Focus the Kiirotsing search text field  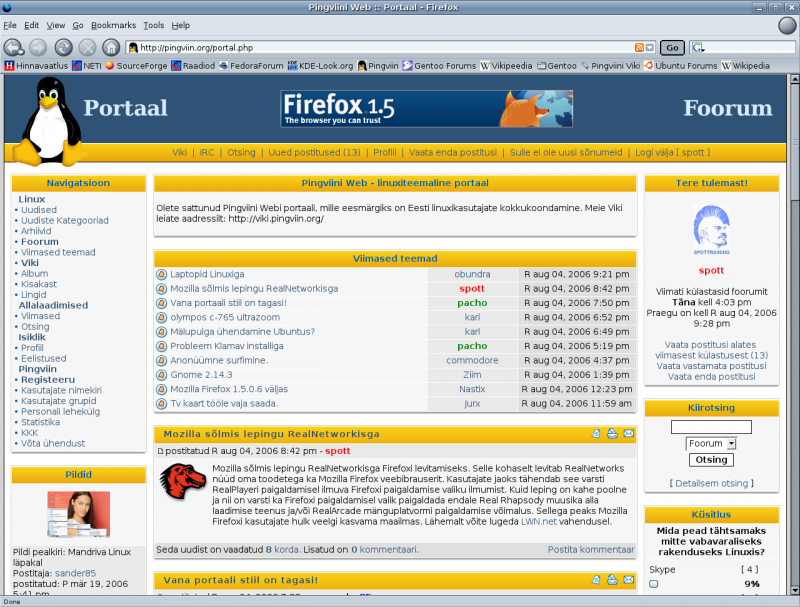[711, 427]
